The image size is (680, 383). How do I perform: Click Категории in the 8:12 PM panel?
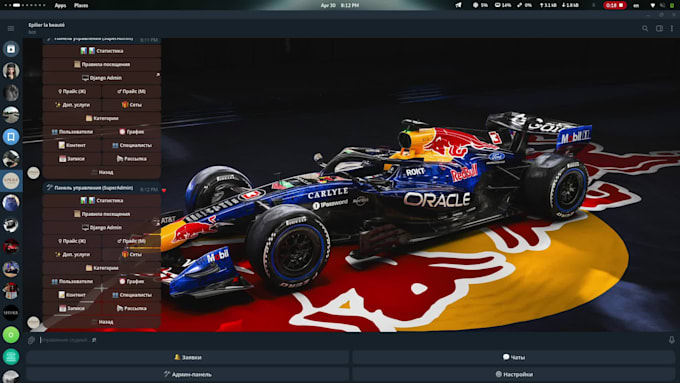tap(102, 268)
